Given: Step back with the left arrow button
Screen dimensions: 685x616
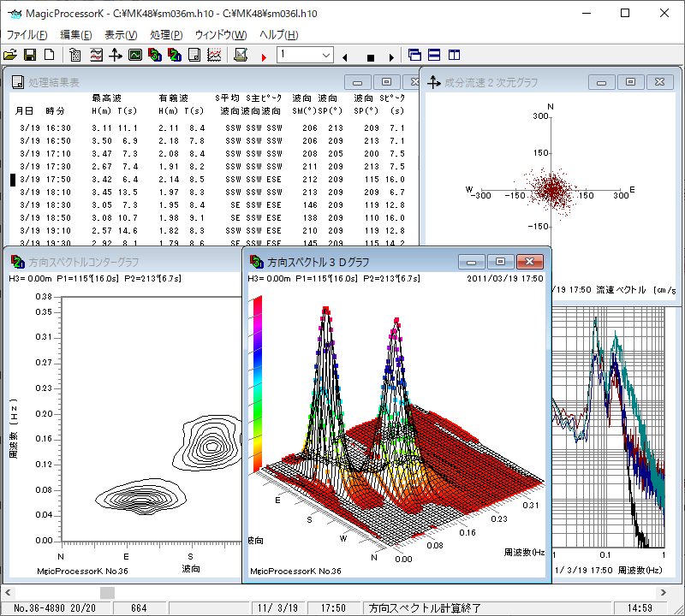Looking at the screenshot, I should coord(345,57).
